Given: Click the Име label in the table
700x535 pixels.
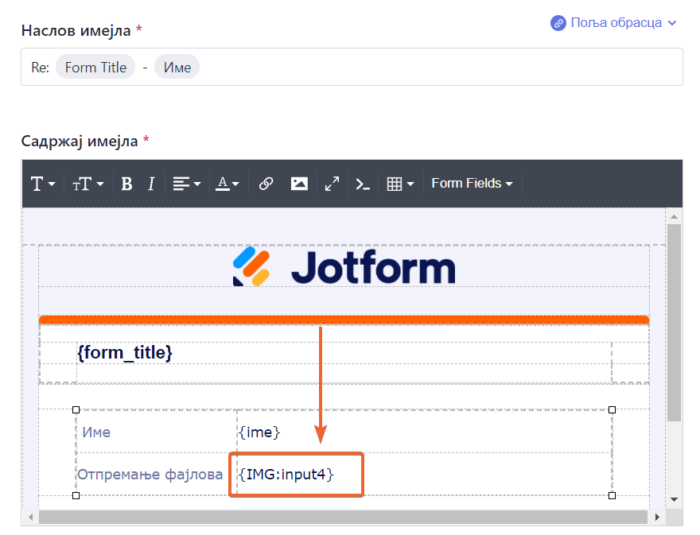Looking at the screenshot, I should click(x=96, y=432).
